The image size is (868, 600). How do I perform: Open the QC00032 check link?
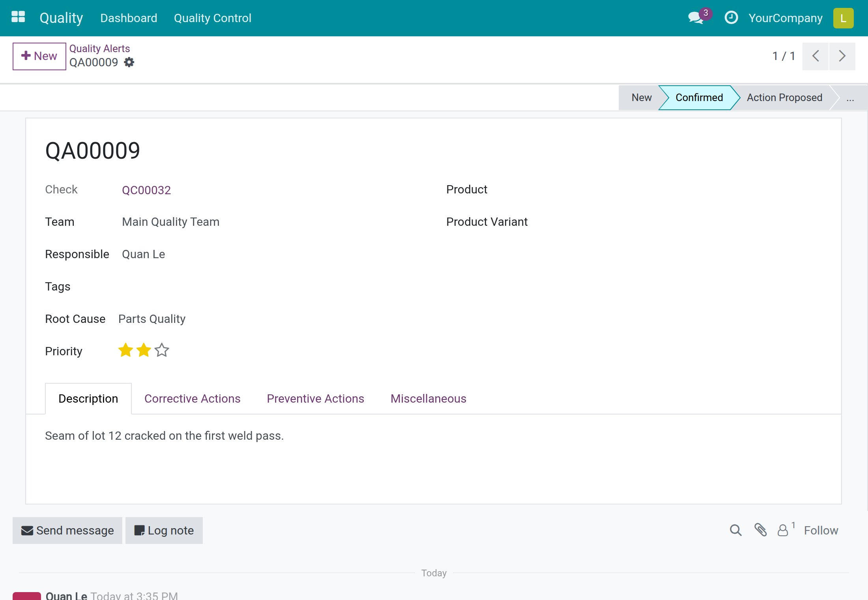[x=146, y=190]
